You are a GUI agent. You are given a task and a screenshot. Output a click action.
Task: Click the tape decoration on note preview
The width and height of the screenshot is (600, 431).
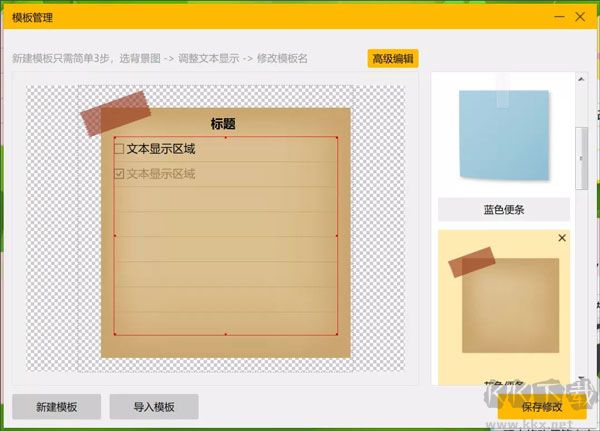pos(116,113)
